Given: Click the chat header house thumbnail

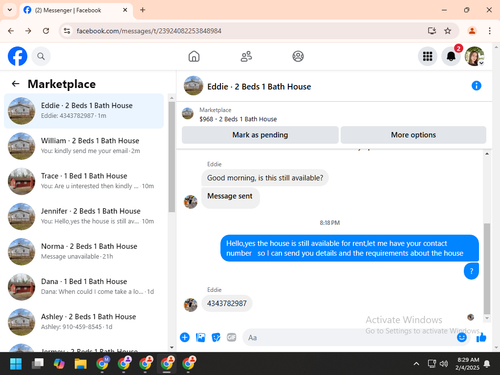Looking at the screenshot, I should [x=193, y=86].
